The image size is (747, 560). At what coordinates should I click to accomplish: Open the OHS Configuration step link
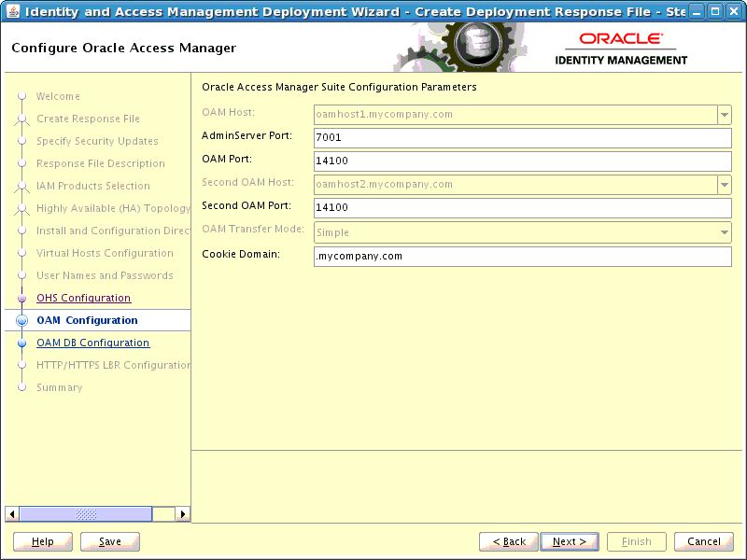[x=83, y=298]
